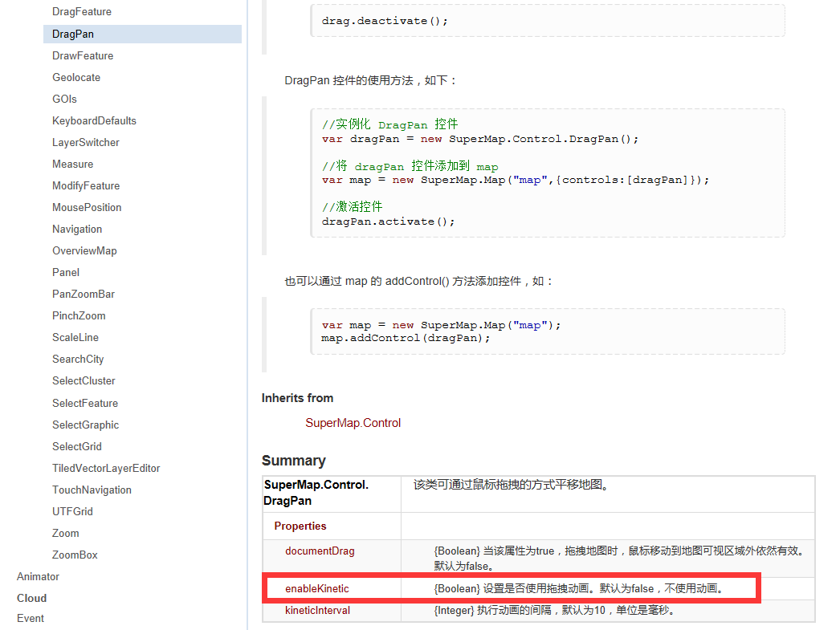
Task: Click the dragPan.activate(); code line
Action: click(388, 222)
